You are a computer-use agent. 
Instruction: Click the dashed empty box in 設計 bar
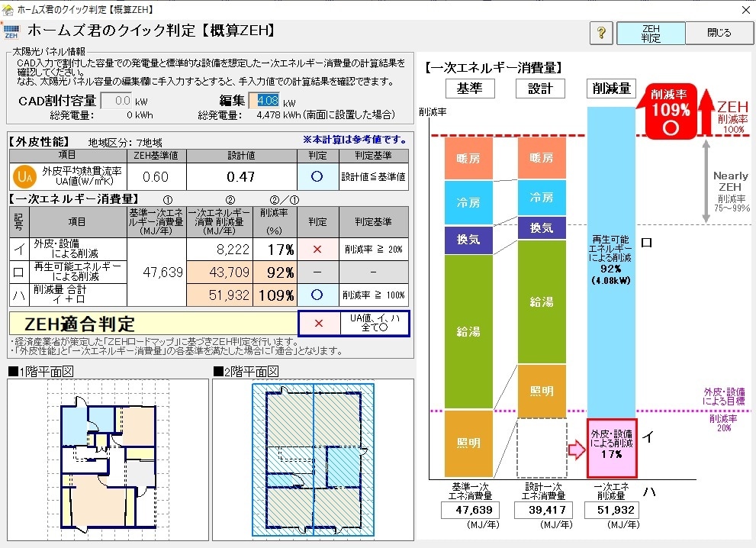pyautogui.click(x=542, y=448)
